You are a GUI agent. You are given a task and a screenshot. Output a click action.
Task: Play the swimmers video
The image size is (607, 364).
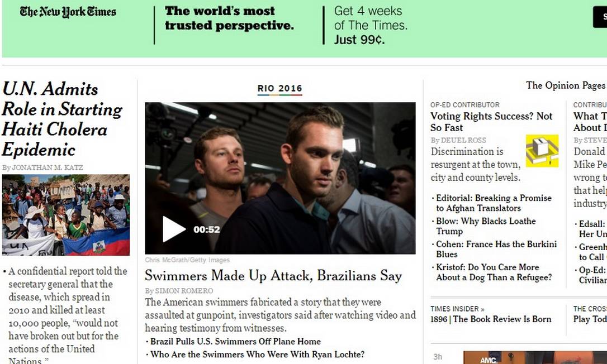pos(174,229)
